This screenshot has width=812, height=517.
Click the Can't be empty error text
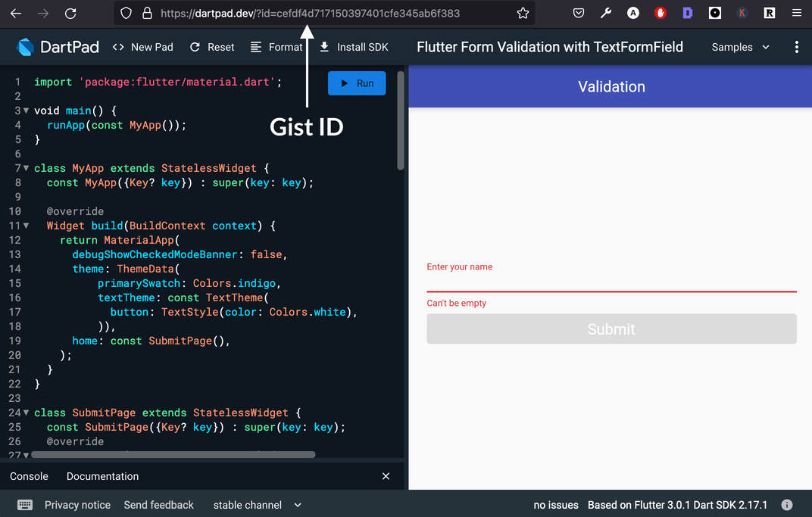pyautogui.click(x=456, y=304)
